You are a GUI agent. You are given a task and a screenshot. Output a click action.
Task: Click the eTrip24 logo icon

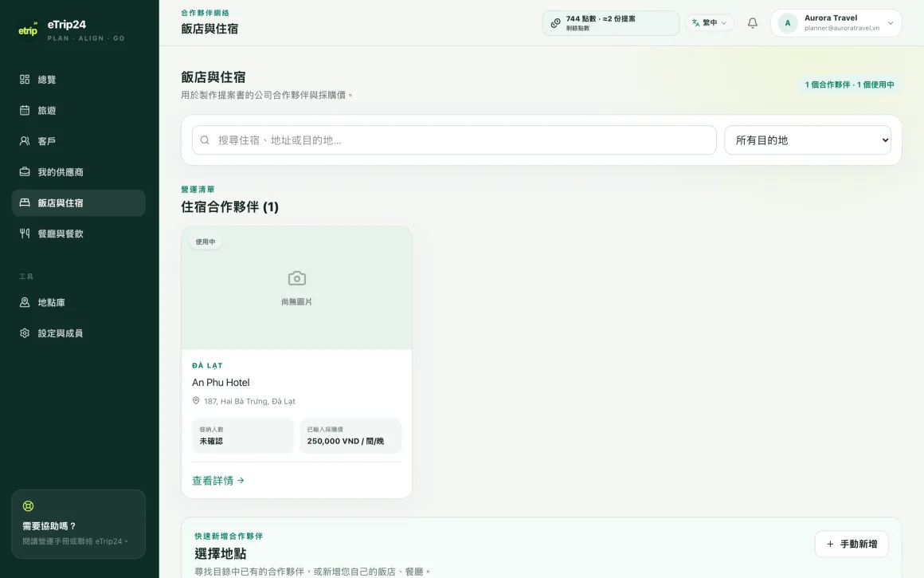tap(28, 29)
